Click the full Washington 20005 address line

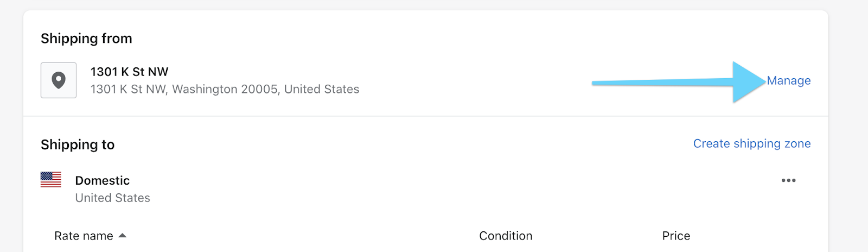[225, 89]
